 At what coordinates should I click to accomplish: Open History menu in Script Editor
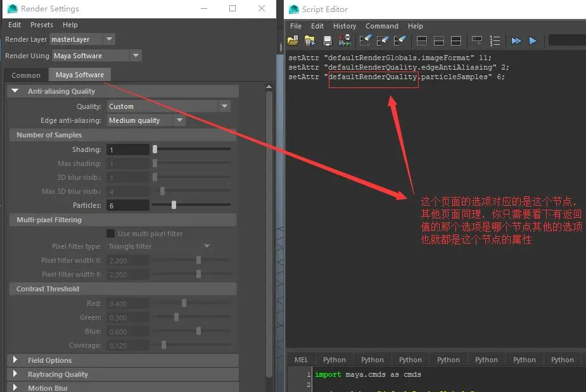tap(345, 26)
